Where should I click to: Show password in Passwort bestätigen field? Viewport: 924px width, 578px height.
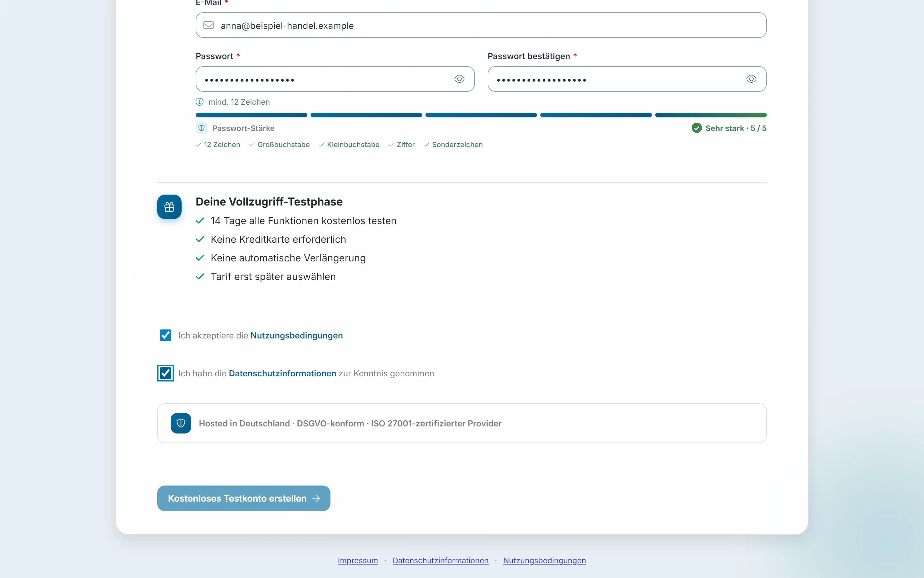click(x=751, y=79)
